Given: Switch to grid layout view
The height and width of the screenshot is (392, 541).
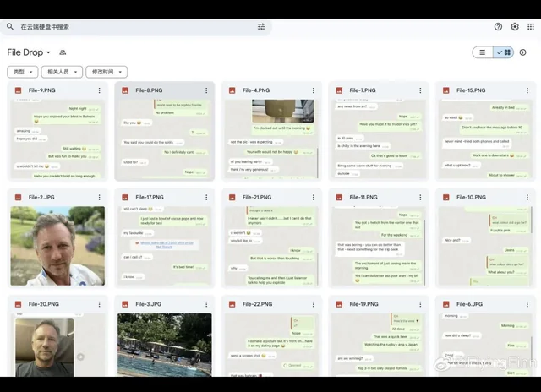Looking at the screenshot, I should pos(504,52).
